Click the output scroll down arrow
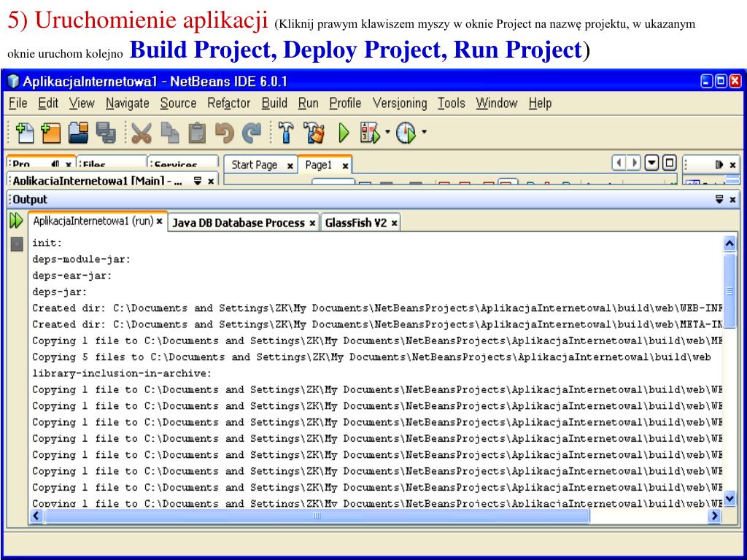Image resolution: width=747 pixels, height=560 pixels. (x=729, y=499)
